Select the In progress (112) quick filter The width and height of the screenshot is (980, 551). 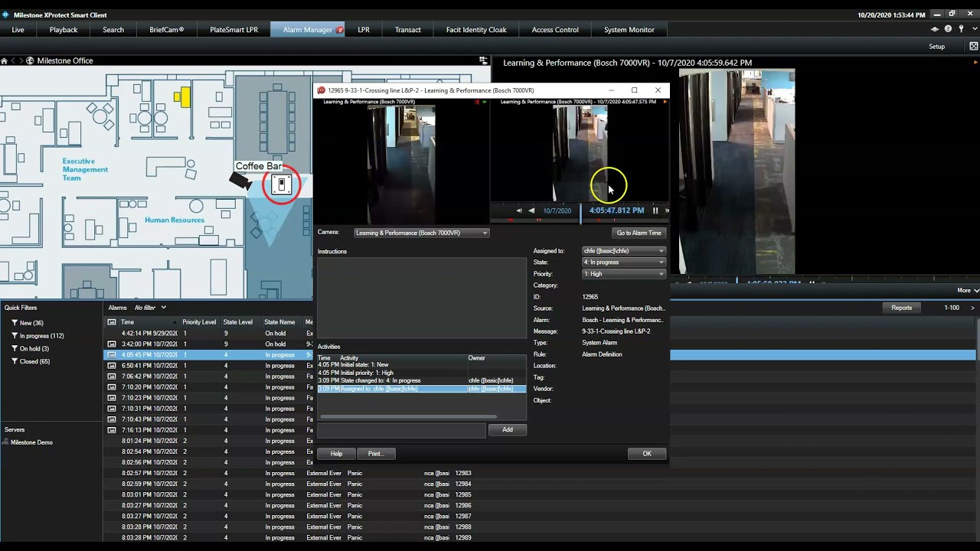click(38, 336)
